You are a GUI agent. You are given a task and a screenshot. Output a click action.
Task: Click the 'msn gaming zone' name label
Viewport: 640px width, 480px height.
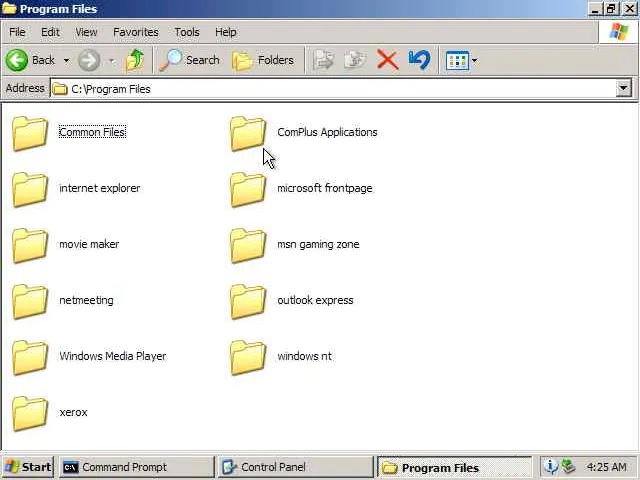[318, 244]
